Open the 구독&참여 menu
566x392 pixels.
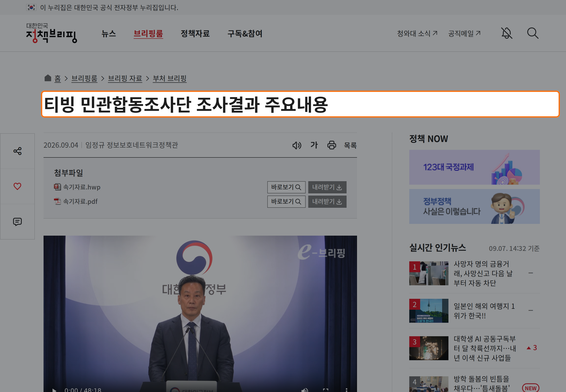245,33
